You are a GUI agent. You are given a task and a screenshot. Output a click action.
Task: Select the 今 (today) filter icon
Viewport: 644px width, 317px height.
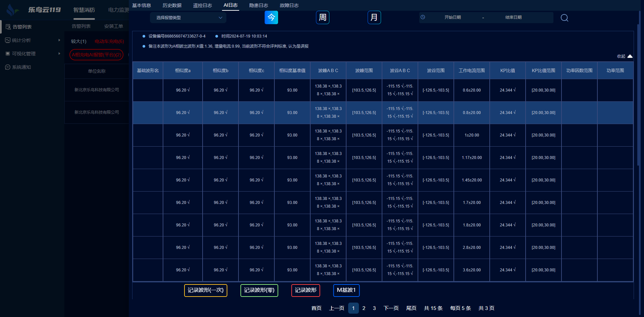(271, 17)
